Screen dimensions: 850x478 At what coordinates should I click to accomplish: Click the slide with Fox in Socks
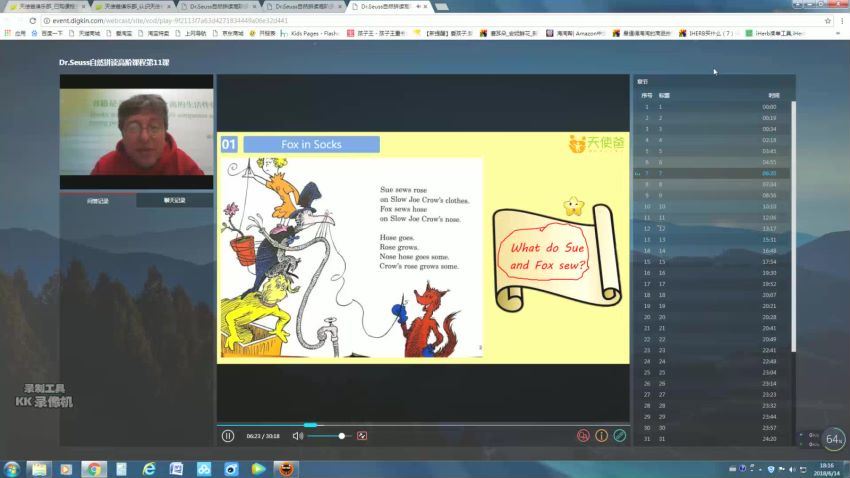pyautogui.click(x=423, y=248)
